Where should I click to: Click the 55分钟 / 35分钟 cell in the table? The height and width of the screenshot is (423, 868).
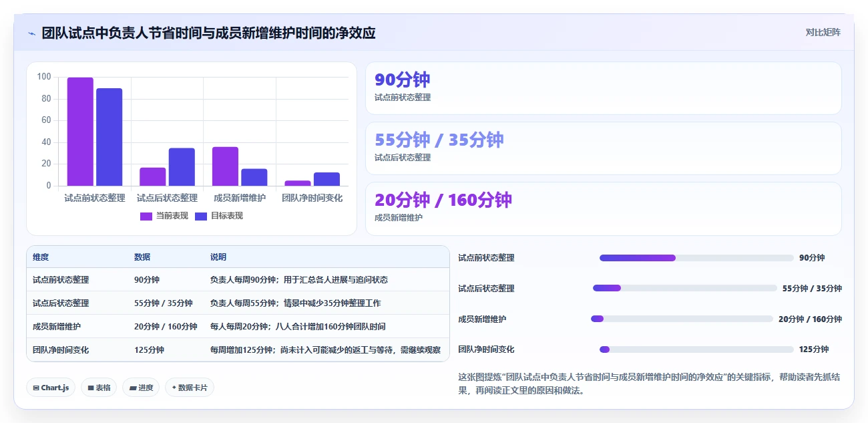pyautogui.click(x=164, y=303)
